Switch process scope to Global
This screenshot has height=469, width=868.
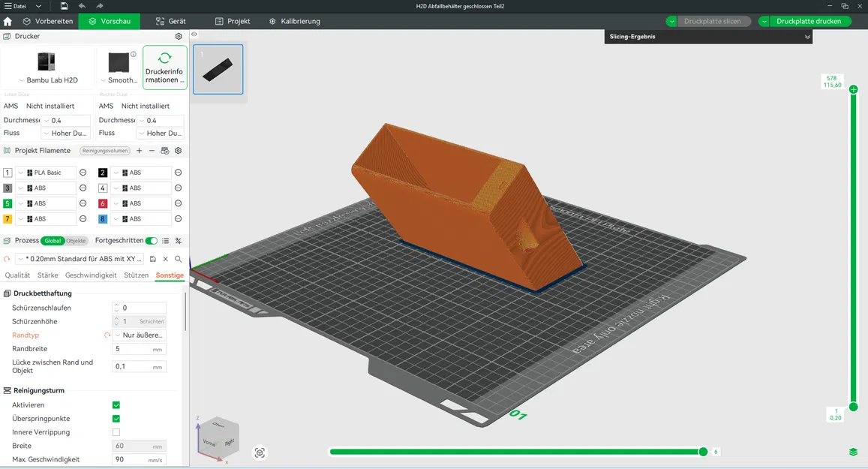pos(53,241)
